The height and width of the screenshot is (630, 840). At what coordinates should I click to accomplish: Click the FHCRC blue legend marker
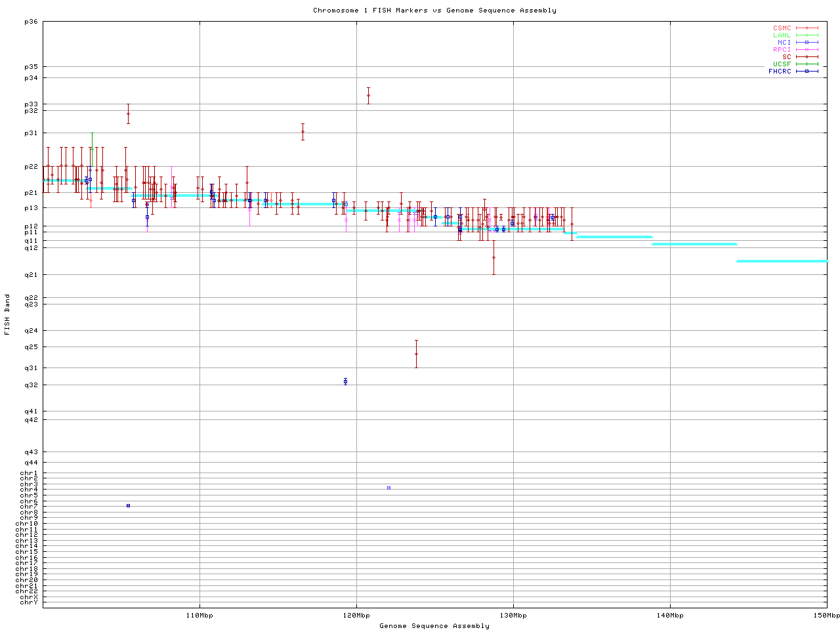coord(807,72)
